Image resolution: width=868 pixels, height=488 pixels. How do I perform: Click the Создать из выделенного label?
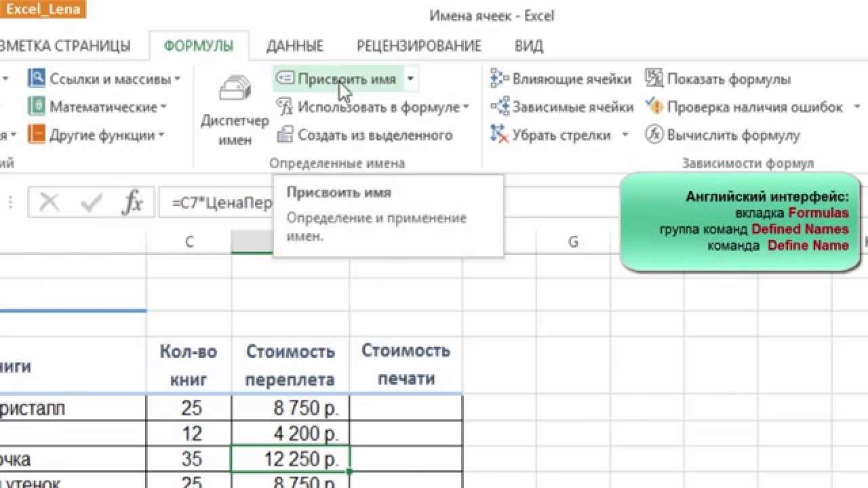click(375, 135)
